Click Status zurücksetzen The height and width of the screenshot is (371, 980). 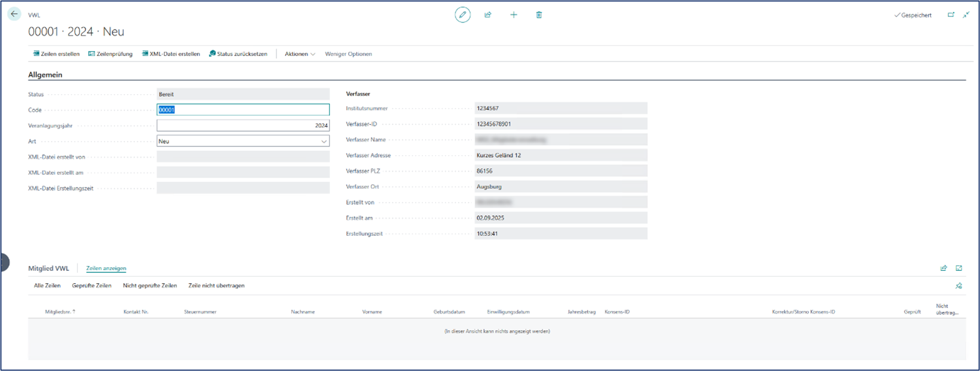[x=238, y=54]
